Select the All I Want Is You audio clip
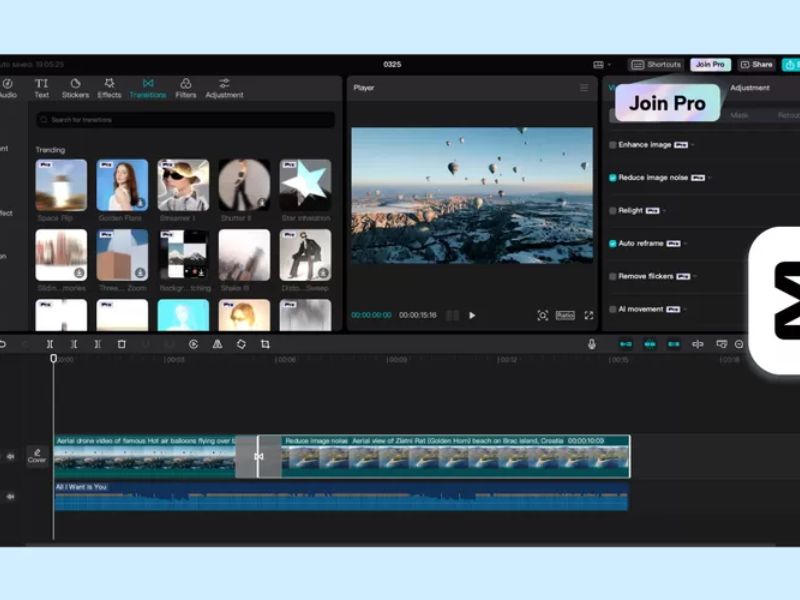 [x=341, y=496]
